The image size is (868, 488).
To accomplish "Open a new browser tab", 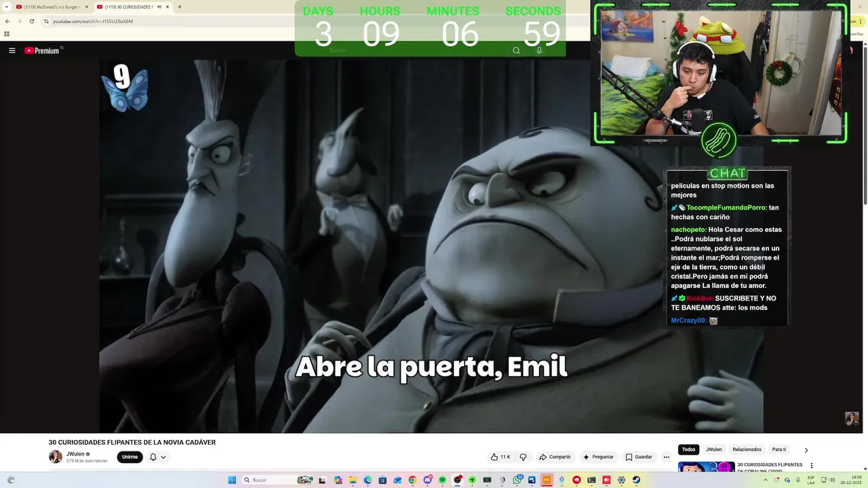I will pyautogui.click(x=179, y=7).
